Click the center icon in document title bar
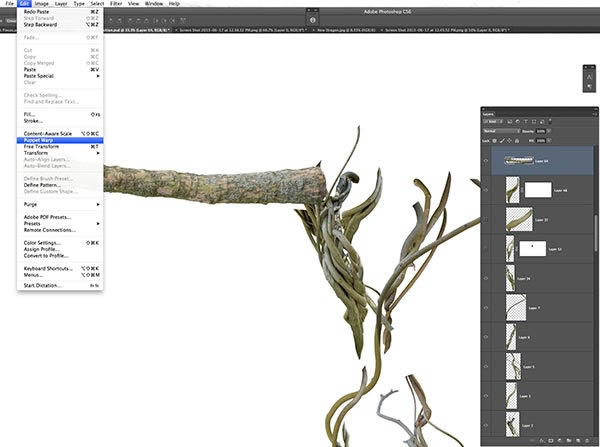 point(314,19)
